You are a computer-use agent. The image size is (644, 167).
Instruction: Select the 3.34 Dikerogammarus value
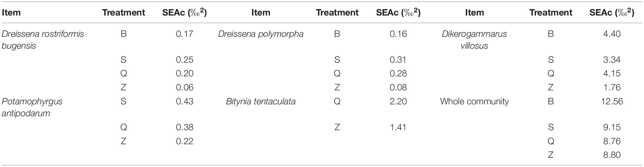pos(612,60)
